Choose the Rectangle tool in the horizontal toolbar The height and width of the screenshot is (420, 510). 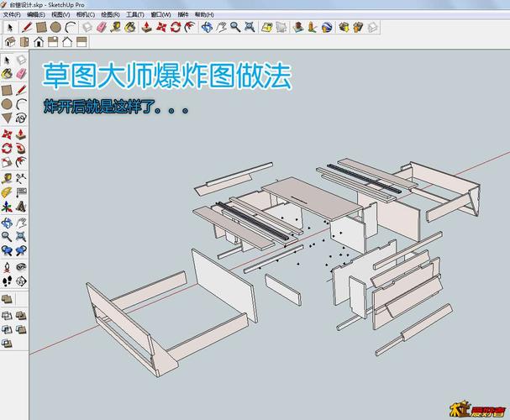tap(41, 28)
